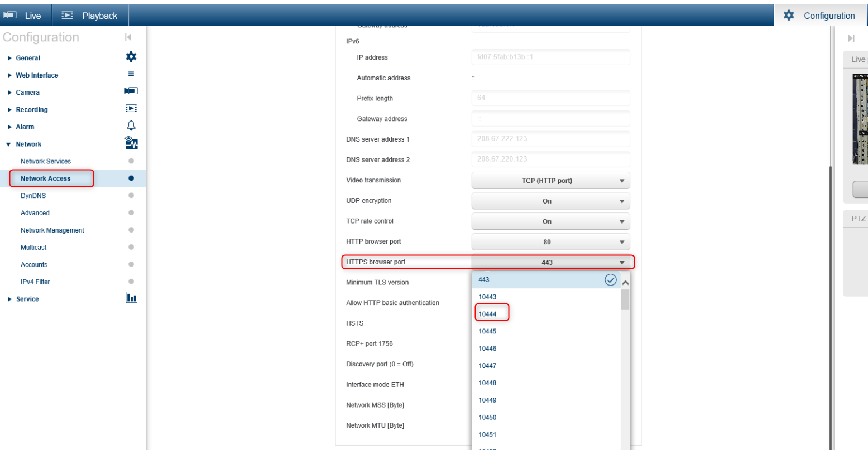Click the status dot beside Multicast
The width and height of the screenshot is (868, 450).
pyautogui.click(x=131, y=247)
